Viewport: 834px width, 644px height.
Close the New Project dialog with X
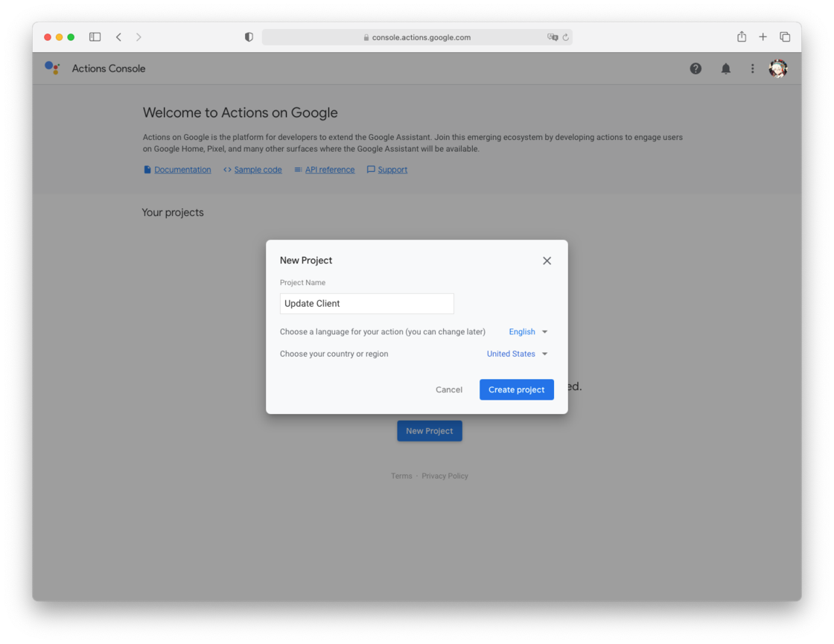click(547, 261)
